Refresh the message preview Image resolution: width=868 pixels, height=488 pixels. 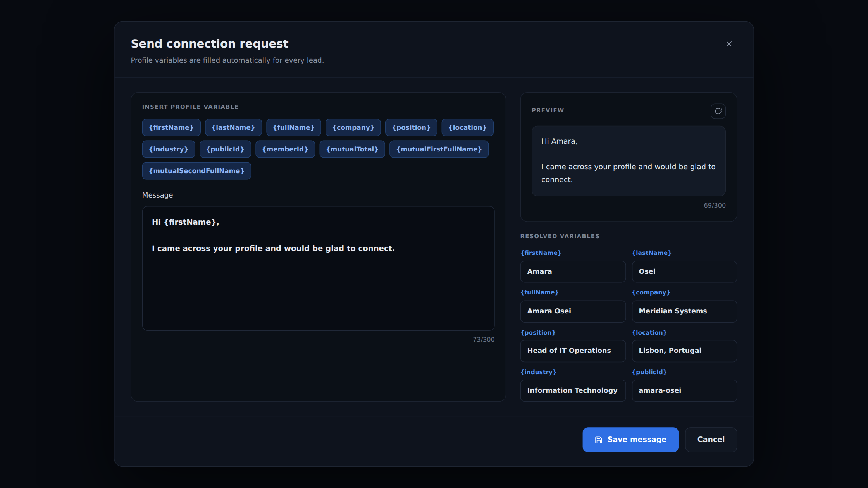click(x=718, y=111)
